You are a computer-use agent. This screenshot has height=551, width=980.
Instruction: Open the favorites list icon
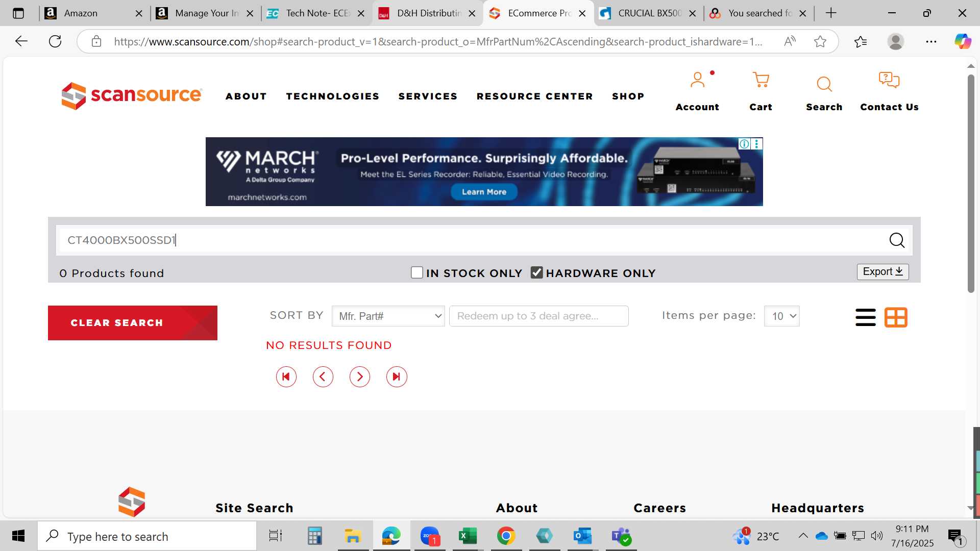tap(861, 41)
